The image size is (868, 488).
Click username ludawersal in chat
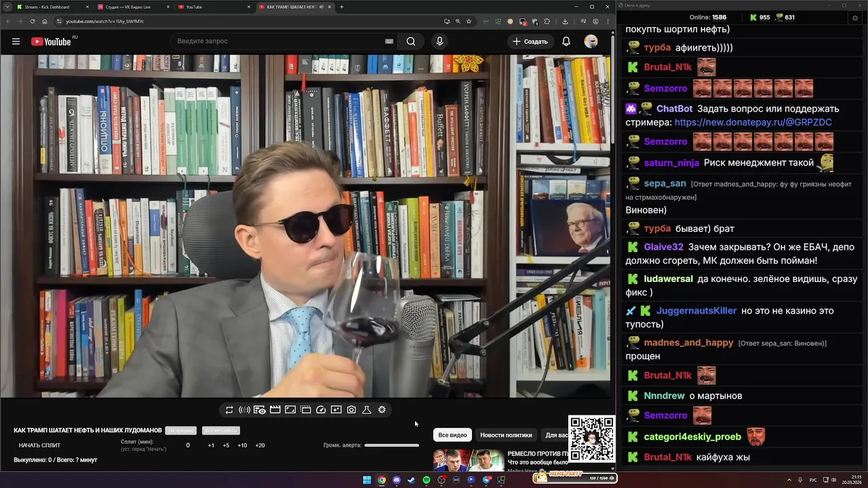[x=668, y=279]
